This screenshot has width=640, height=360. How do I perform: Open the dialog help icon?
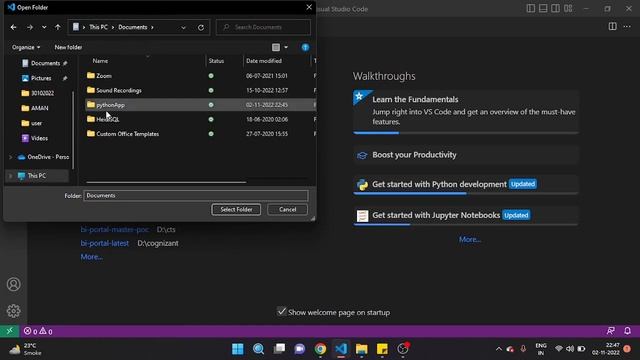(x=305, y=47)
